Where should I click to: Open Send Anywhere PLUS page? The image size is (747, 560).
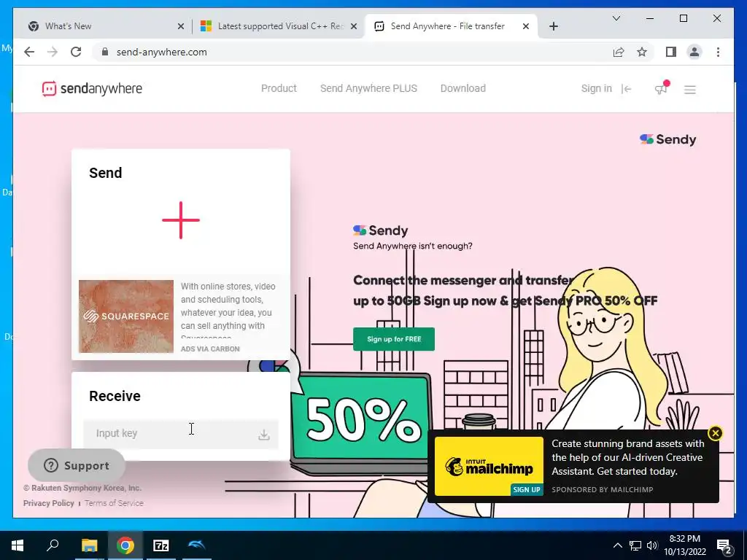pyautogui.click(x=368, y=88)
